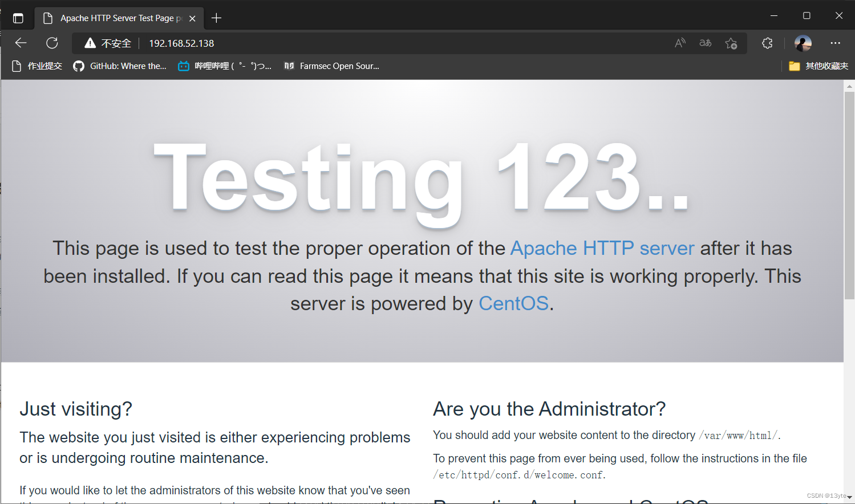Viewport: 855px width, 504px height.
Task: Maximize the browser window
Action: tap(807, 15)
